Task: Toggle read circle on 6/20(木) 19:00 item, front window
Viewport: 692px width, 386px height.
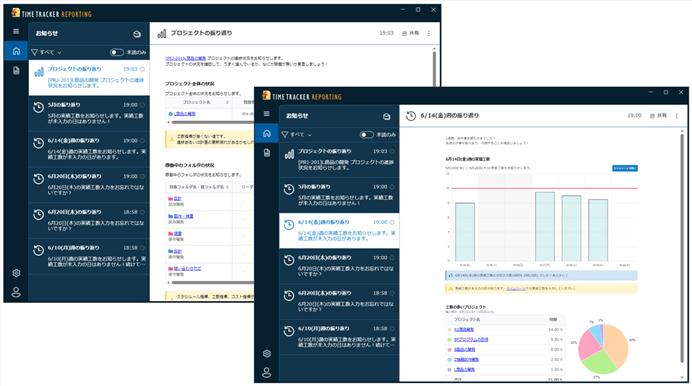Action: tap(392, 258)
